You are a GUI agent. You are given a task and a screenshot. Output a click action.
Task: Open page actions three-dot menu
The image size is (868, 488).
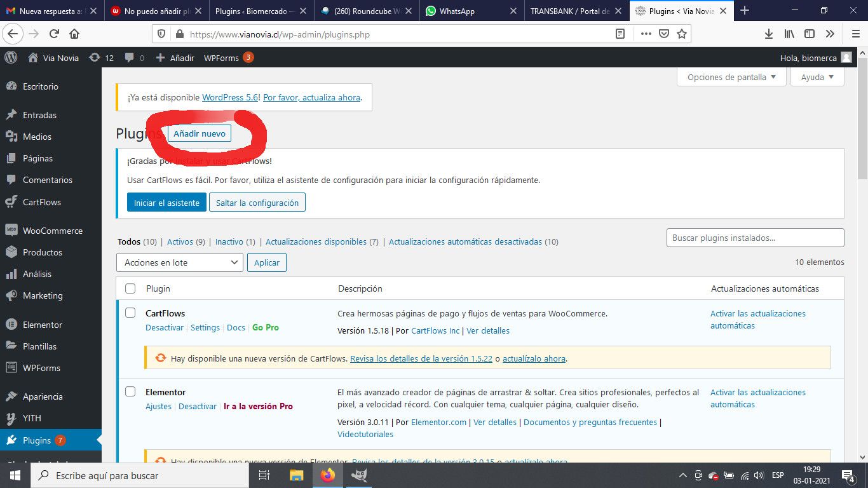(646, 34)
